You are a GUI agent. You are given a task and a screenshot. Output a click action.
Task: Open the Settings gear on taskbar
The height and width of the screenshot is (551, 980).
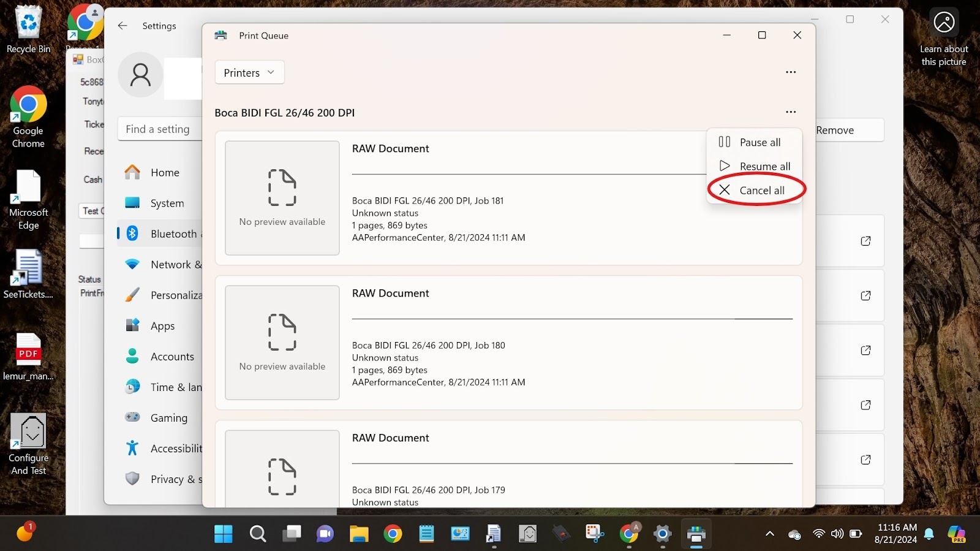[x=662, y=534]
